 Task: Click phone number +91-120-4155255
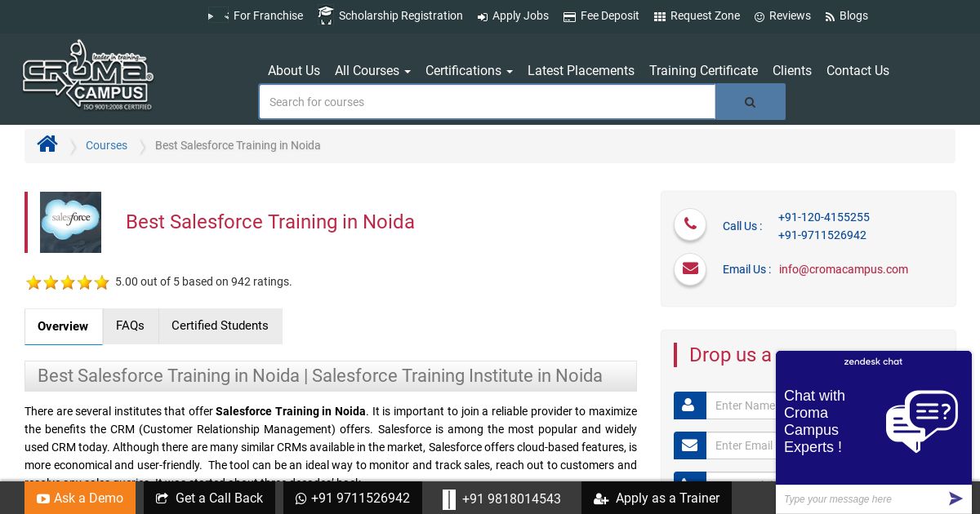824,217
